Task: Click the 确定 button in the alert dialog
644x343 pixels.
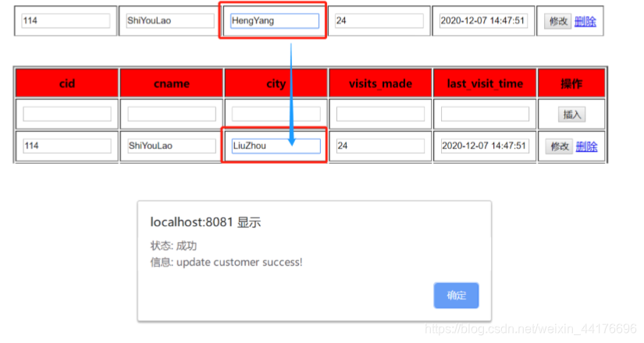Action: tap(456, 295)
